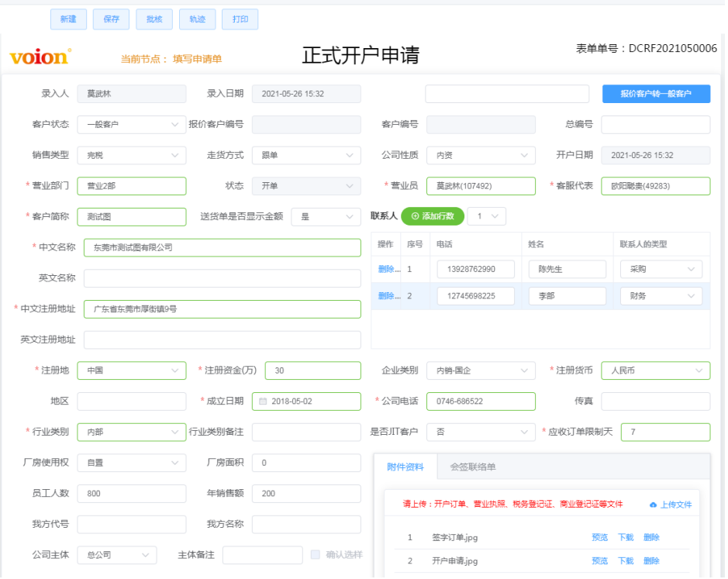Preview 签字订单.jpg attachment
Screen dimensions: 728x579
pos(600,538)
